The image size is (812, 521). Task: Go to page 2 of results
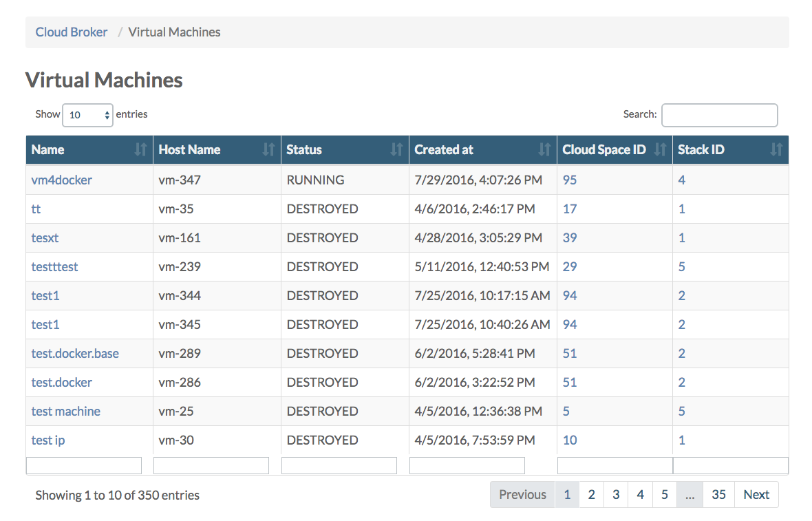(591, 494)
